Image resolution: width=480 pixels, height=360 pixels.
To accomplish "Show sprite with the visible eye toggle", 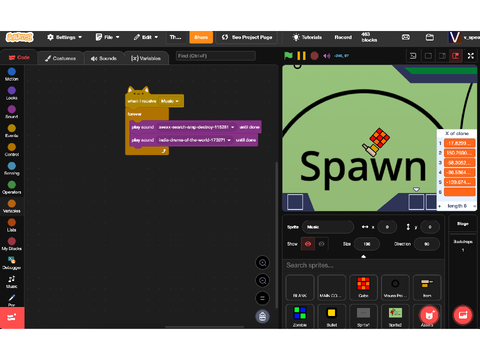I will [308, 244].
